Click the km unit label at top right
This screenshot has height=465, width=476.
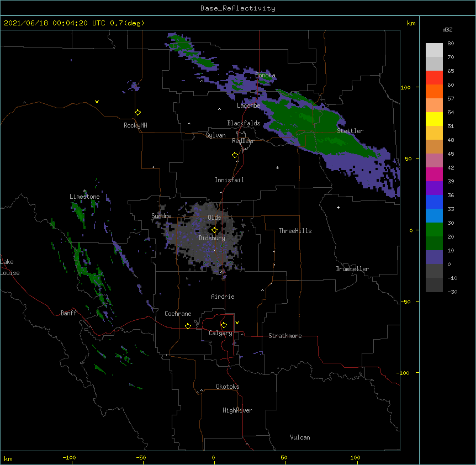(x=411, y=23)
